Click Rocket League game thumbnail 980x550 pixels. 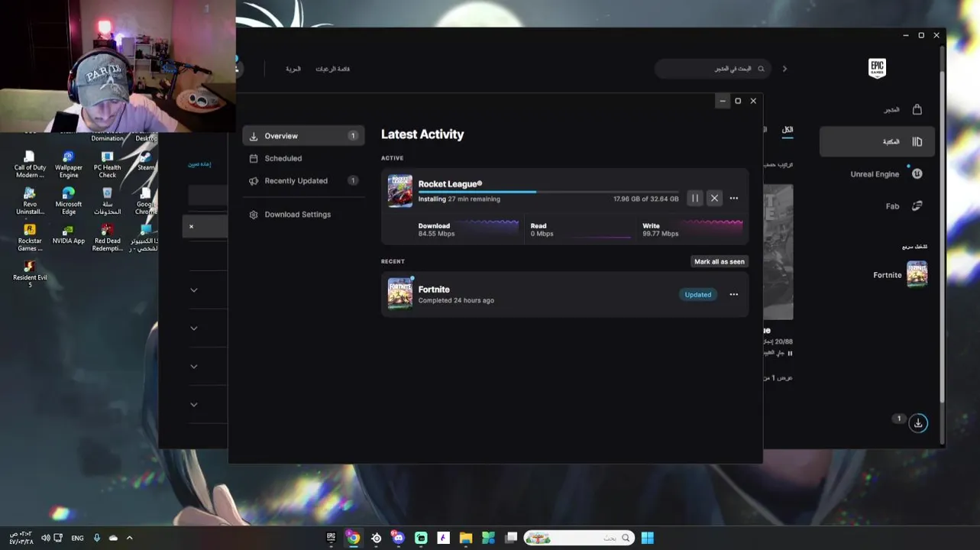399,191
